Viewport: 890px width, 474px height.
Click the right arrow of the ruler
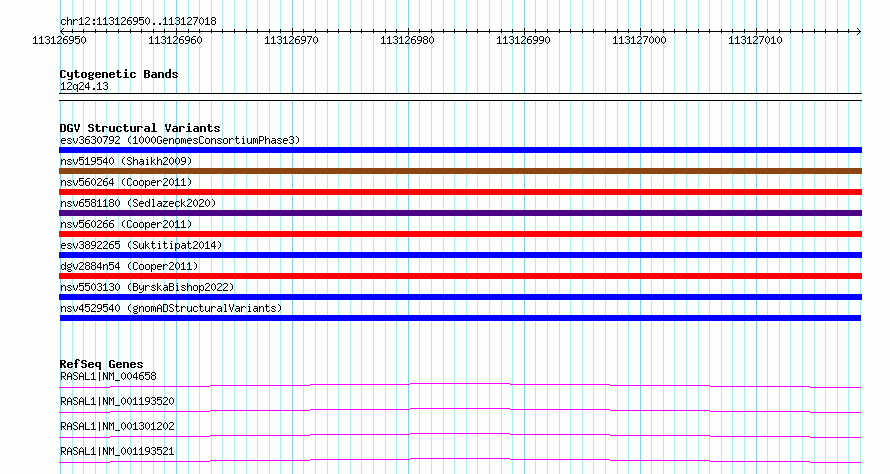[x=859, y=31]
